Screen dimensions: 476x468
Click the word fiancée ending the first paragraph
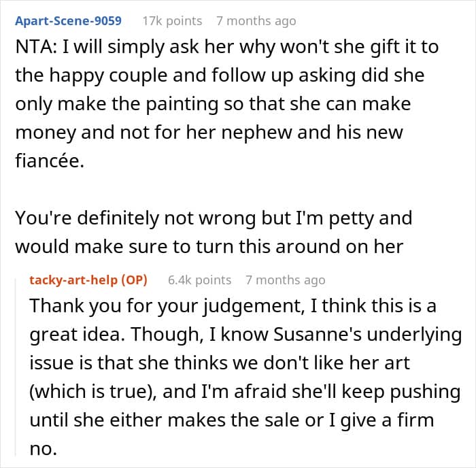(50, 161)
